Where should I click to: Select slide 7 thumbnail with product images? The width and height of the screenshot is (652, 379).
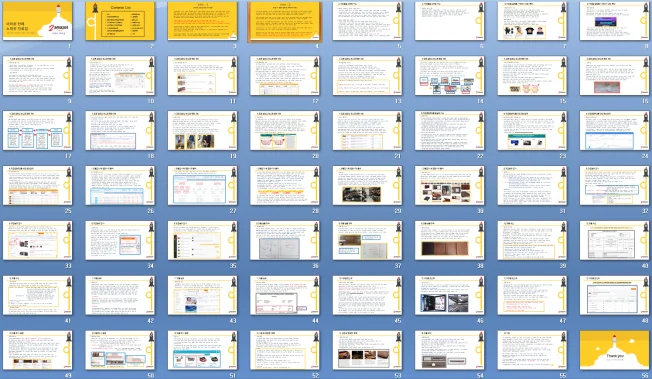[532, 21]
